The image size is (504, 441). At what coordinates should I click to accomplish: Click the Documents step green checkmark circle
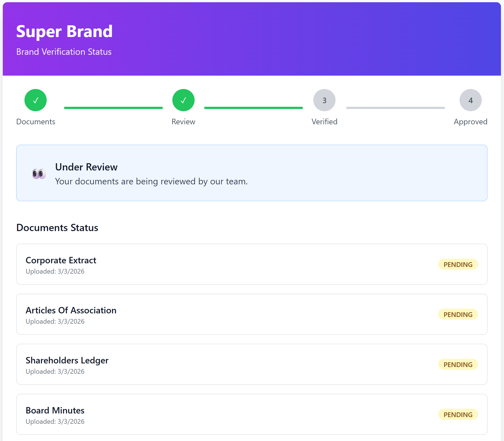coord(36,100)
